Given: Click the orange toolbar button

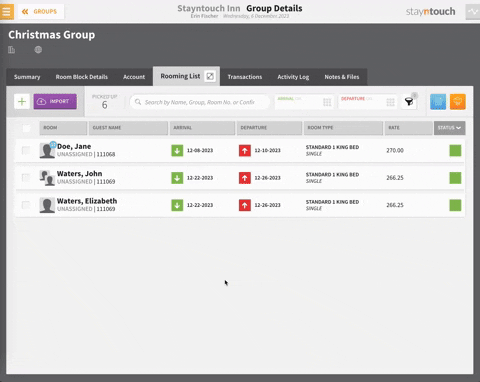Looking at the screenshot, I should [x=458, y=102].
